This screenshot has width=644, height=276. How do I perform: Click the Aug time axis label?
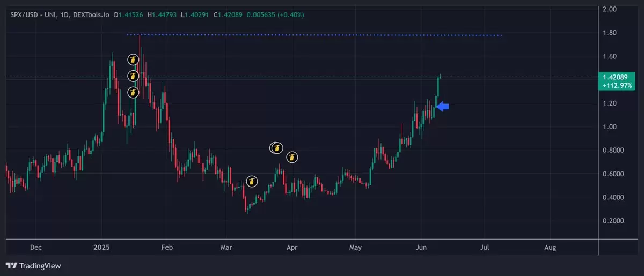(550, 248)
